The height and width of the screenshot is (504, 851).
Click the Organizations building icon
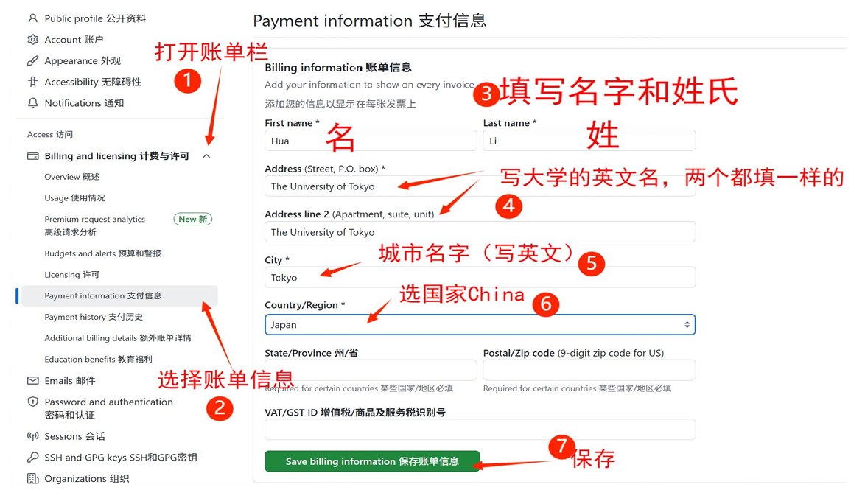pos(33,478)
